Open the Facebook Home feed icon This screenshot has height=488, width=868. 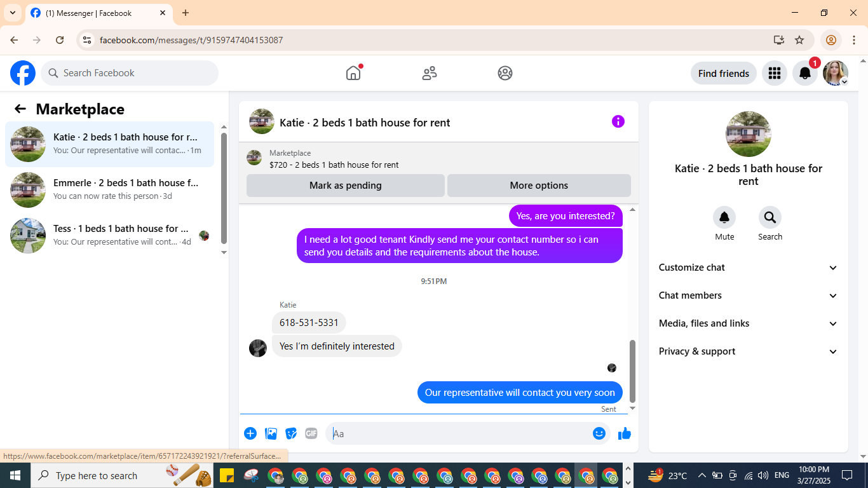(x=353, y=73)
